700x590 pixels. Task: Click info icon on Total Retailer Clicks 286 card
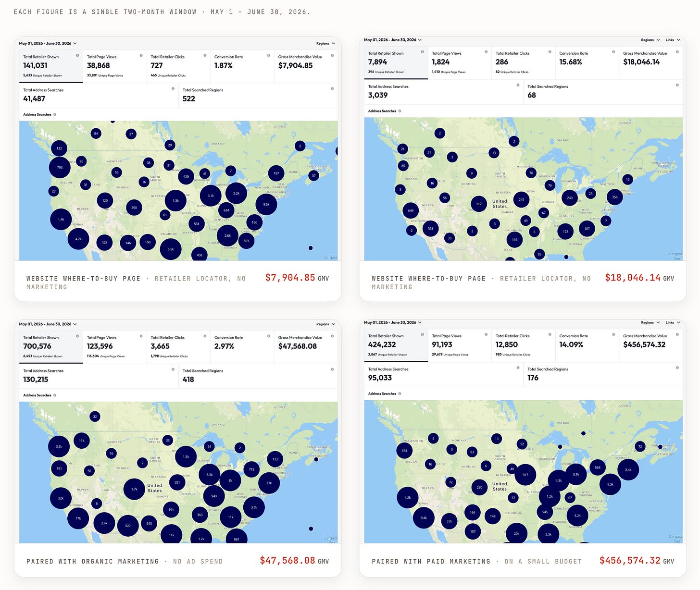(x=550, y=52)
